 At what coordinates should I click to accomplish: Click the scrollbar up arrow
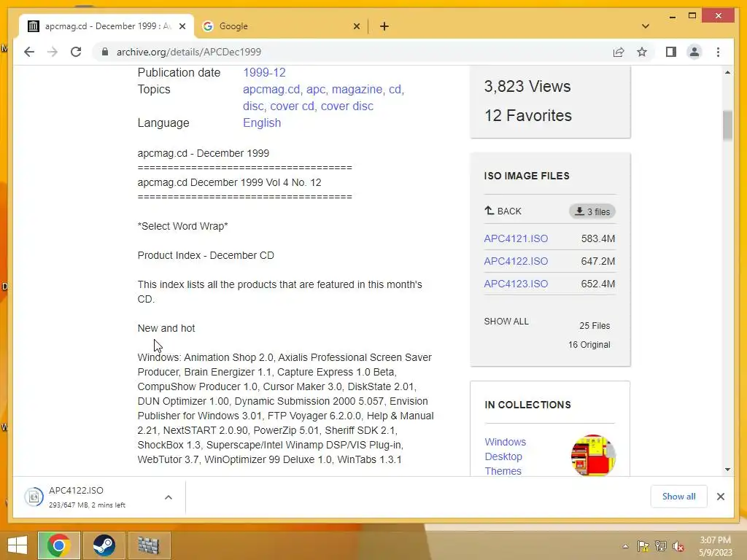pos(727,72)
